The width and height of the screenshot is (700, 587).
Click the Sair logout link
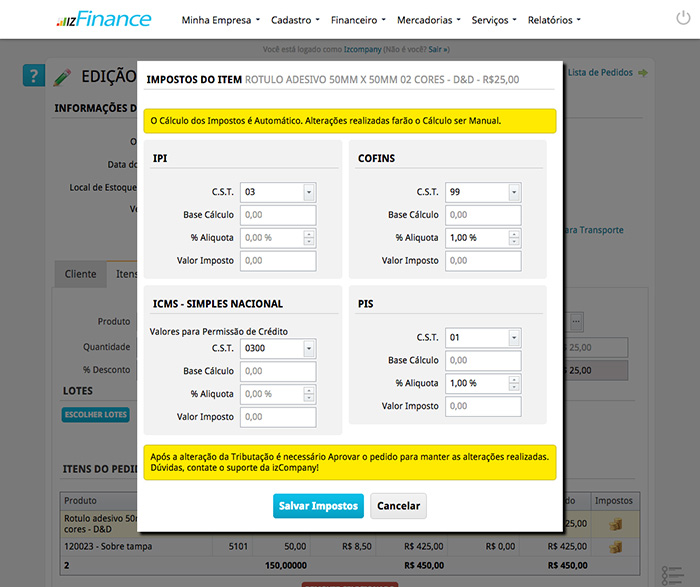437,48
